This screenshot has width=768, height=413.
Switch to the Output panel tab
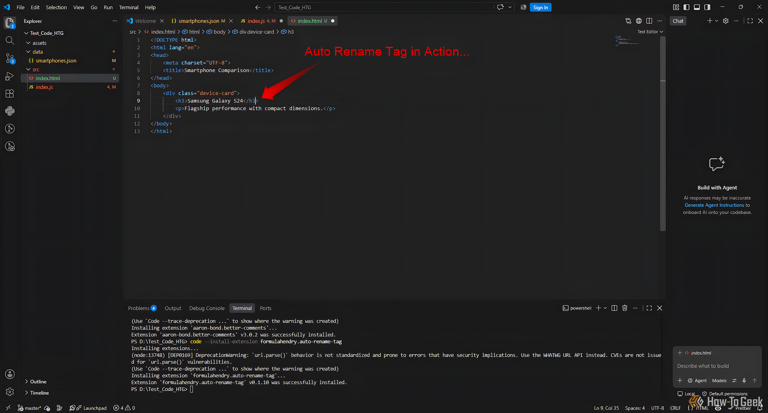coord(173,308)
